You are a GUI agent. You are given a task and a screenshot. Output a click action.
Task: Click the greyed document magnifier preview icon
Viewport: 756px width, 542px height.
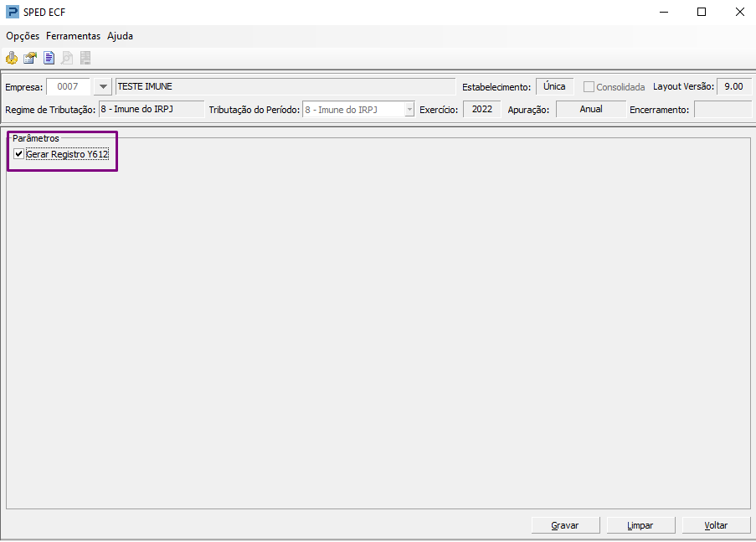tap(67, 59)
